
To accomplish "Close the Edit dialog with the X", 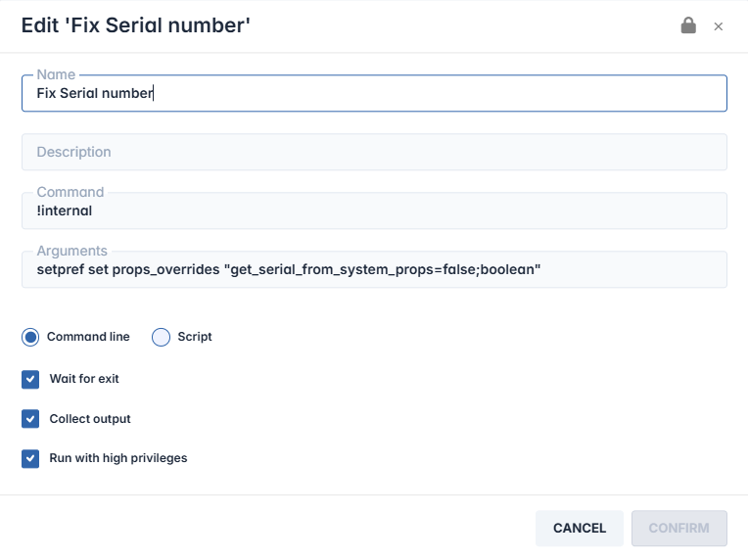I will coord(719,26).
